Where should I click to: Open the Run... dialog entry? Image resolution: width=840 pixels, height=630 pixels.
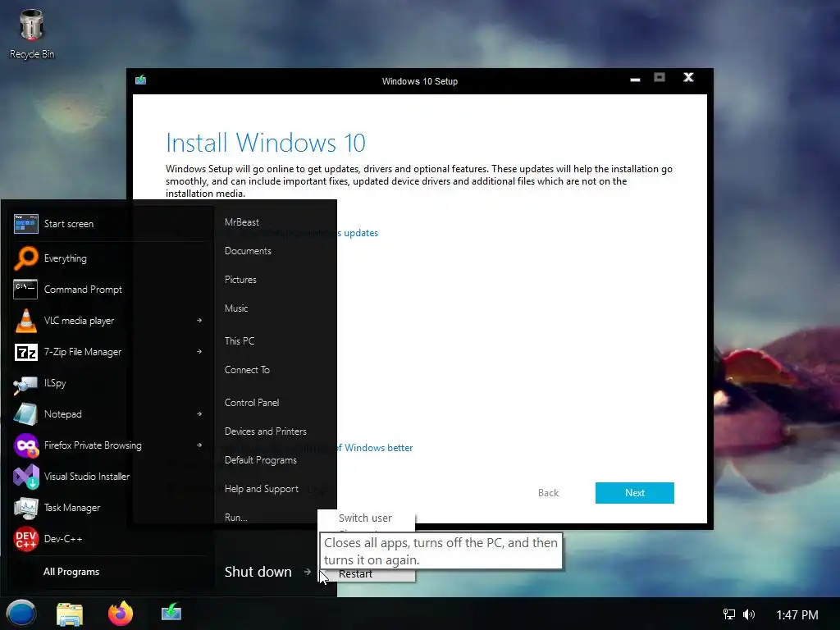236,518
